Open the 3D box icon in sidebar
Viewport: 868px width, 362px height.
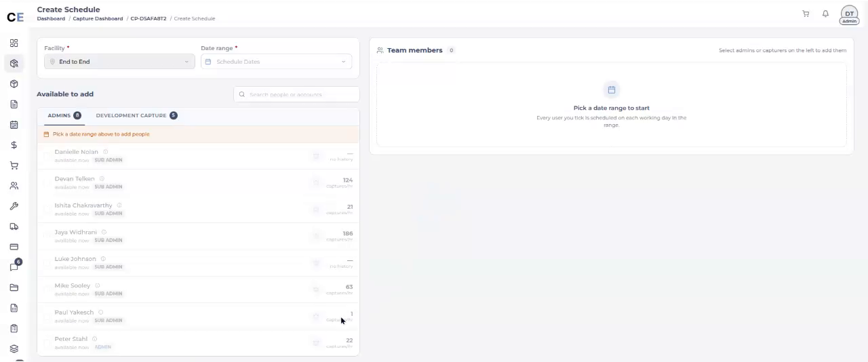coord(14,84)
